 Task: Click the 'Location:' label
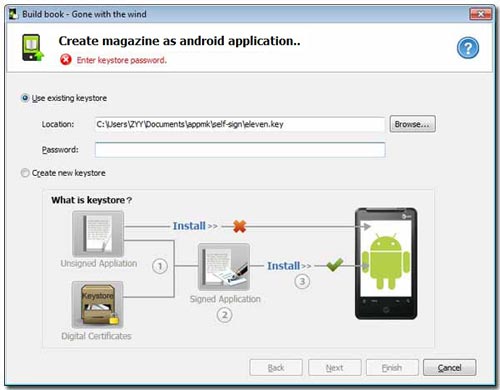tap(58, 124)
